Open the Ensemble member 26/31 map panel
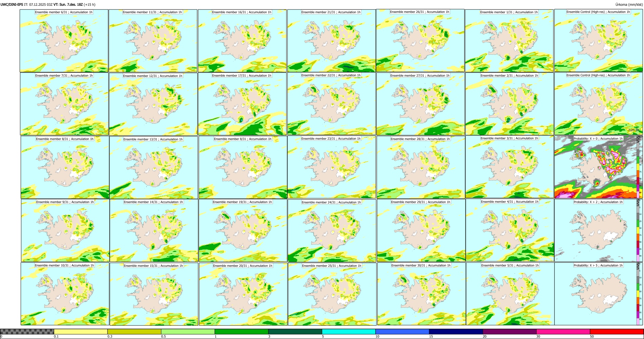Image resolution: width=644 pixels, height=339 pixels. point(420,40)
